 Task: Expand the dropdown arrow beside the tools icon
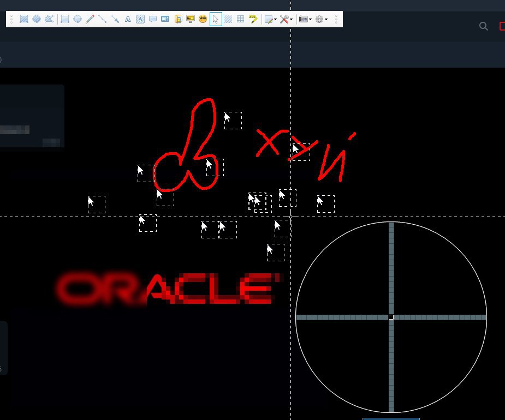point(291,20)
